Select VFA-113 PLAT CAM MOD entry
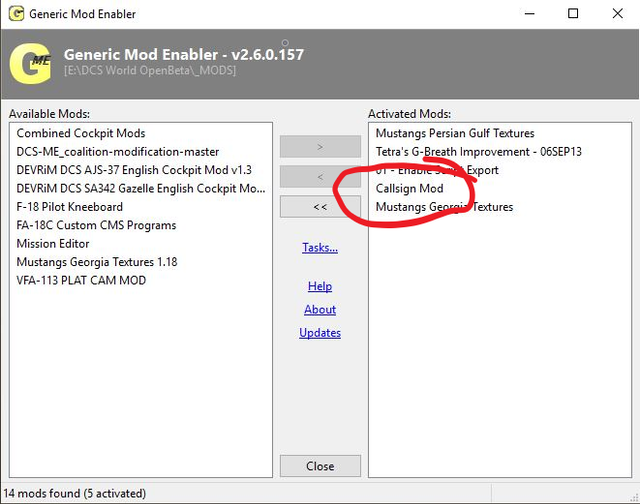This screenshot has width=640, height=504. 81,280
